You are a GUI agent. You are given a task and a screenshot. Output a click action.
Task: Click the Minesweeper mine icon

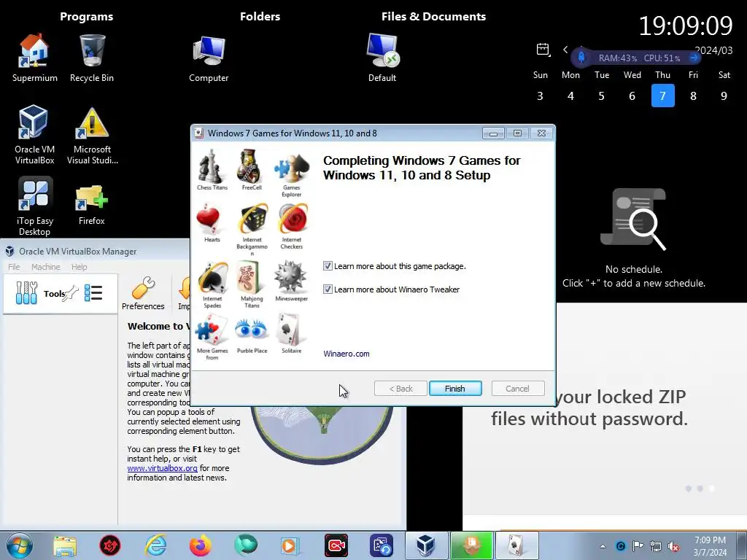[290, 276]
